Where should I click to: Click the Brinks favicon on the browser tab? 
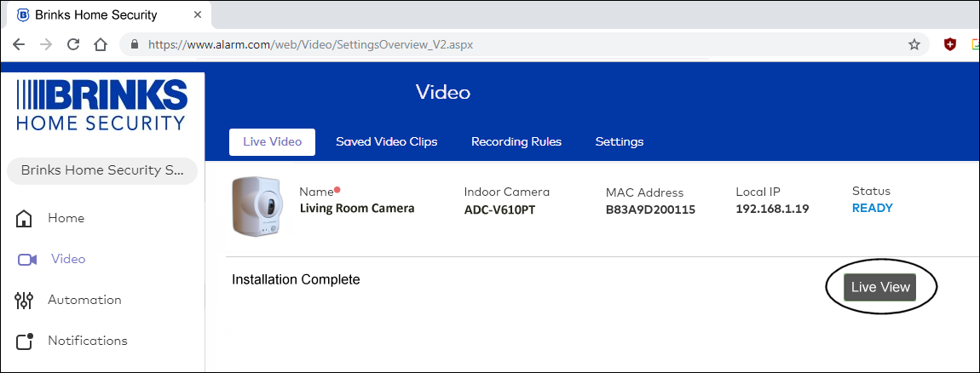click(23, 14)
